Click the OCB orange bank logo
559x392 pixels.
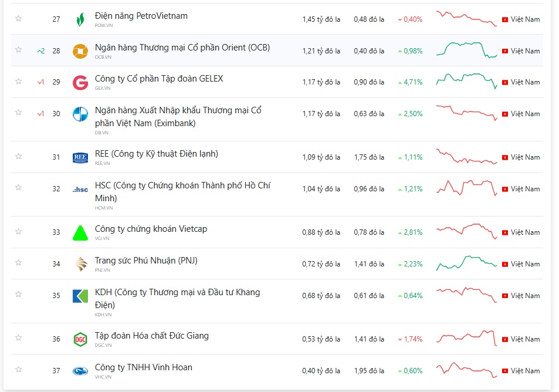[80, 51]
